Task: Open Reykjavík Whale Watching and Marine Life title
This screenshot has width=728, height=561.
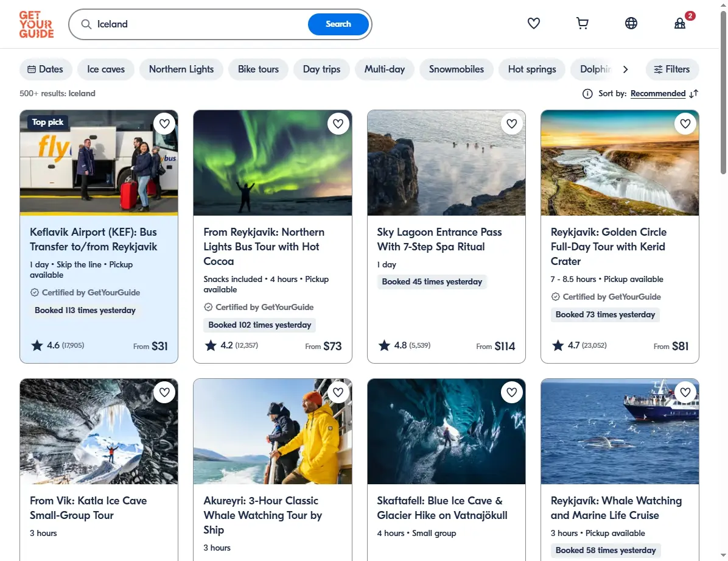Action: [x=616, y=508]
